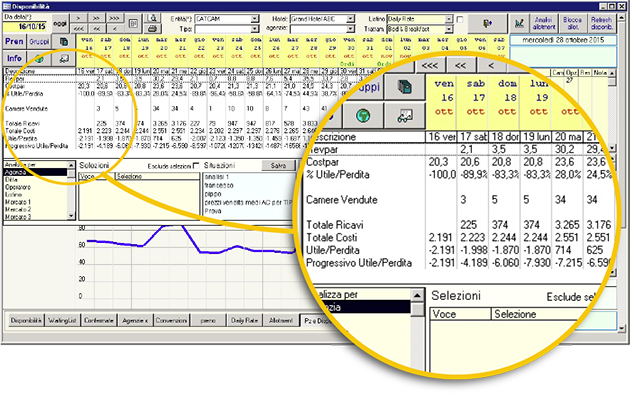Click the mercoledì 28 ottobre 2015 date field
The image size is (630, 403).
563,40
